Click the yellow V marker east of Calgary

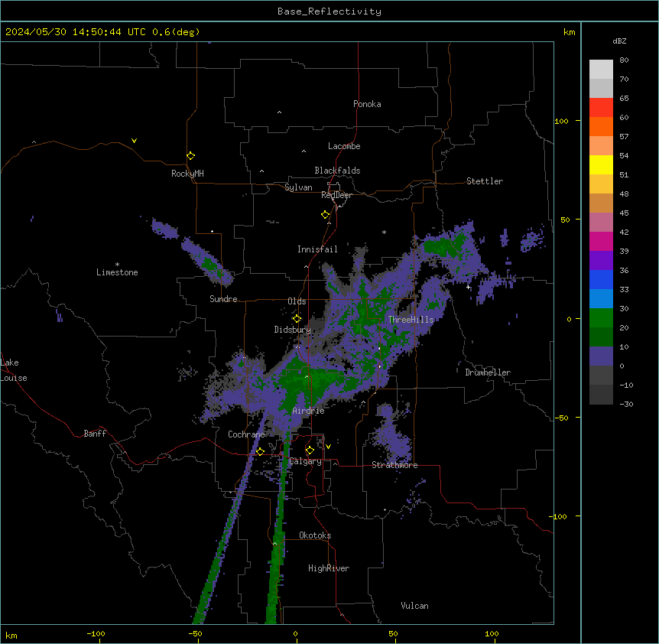[x=328, y=447]
